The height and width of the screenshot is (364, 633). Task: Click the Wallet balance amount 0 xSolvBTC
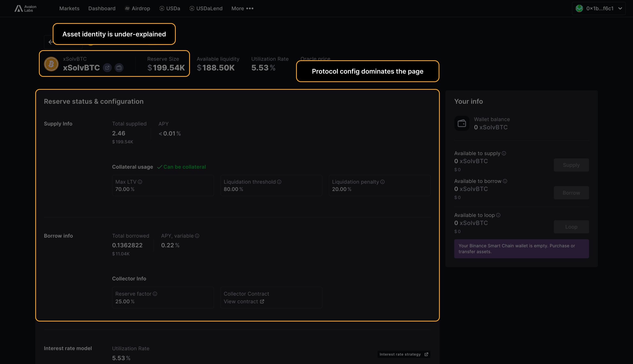pyautogui.click(x=491, y=127)
